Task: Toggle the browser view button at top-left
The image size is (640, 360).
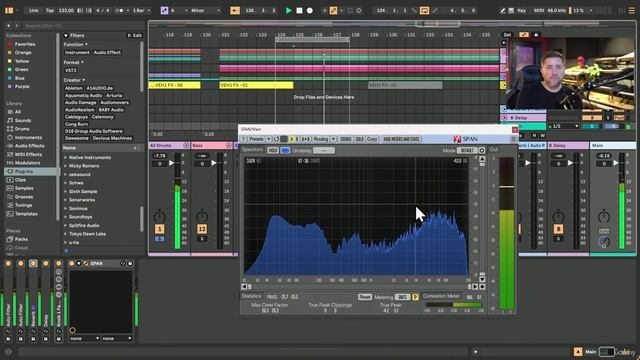Action: click(9, 11)
